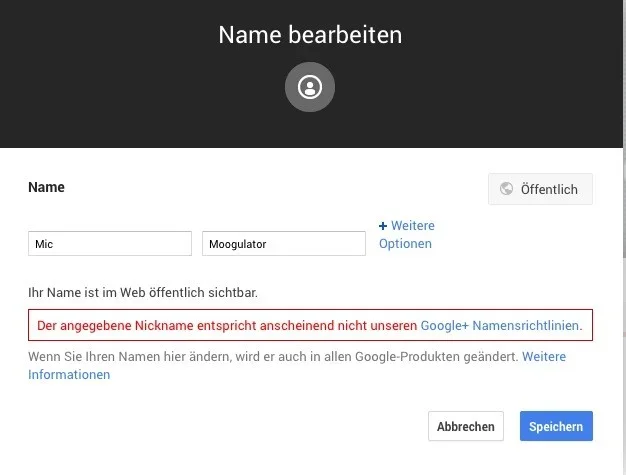
Task: Click the word Optionen under Weitere
Action: [x=405, y=244]
